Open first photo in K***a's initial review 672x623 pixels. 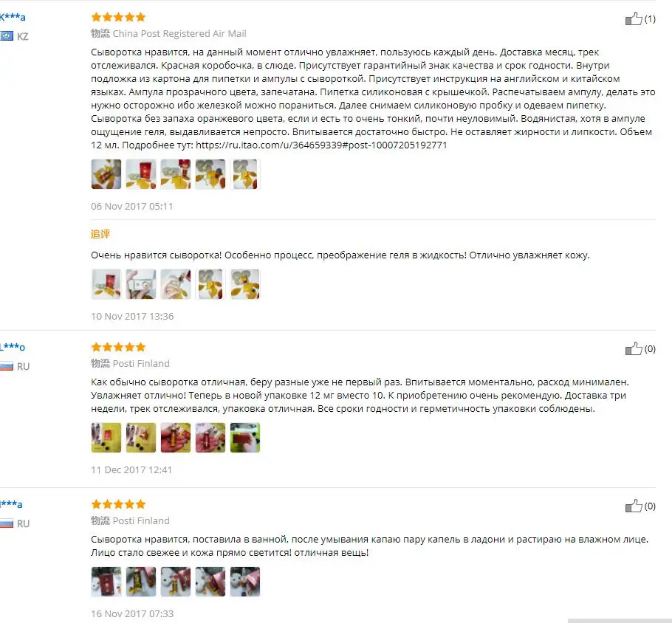point(106,174)
